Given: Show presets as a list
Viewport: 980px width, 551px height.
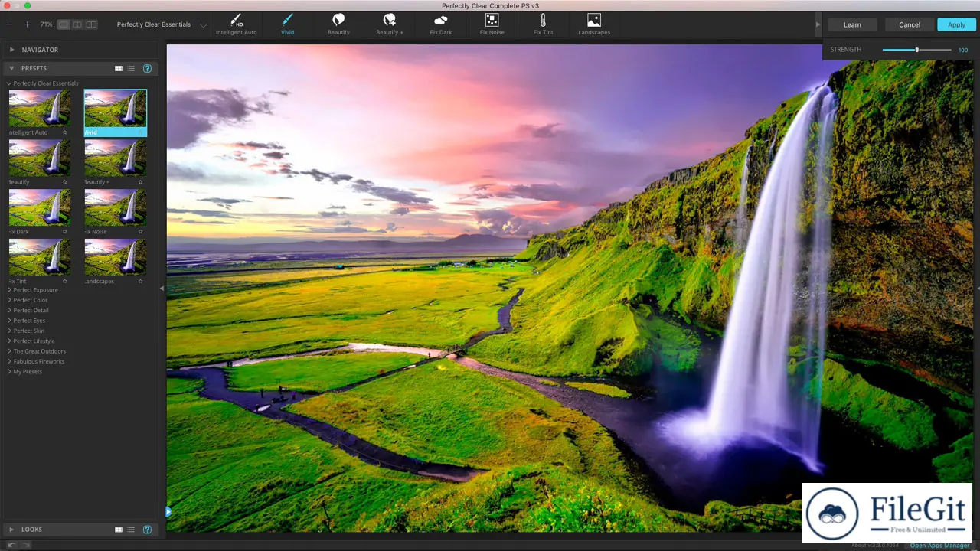Looking at the screenshot, I should (x=131, y=68).
